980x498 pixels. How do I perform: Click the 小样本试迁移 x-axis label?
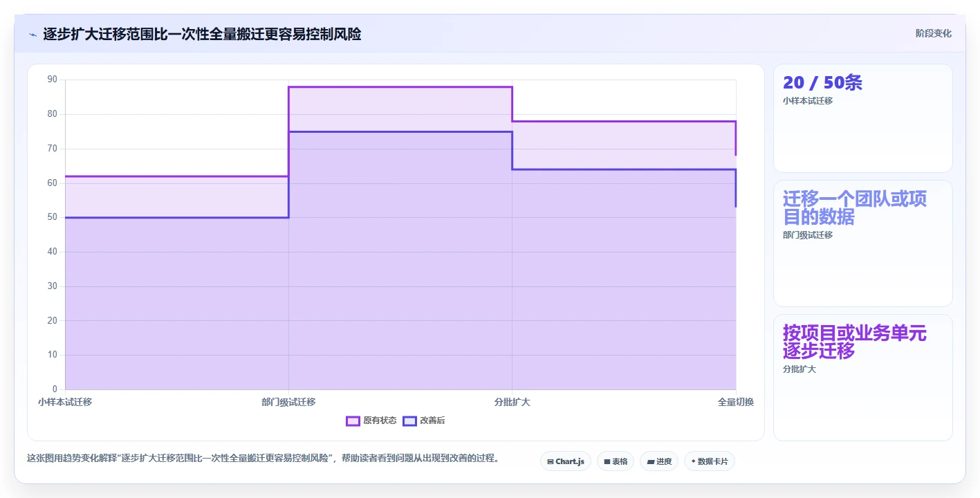tap(65, 402)
